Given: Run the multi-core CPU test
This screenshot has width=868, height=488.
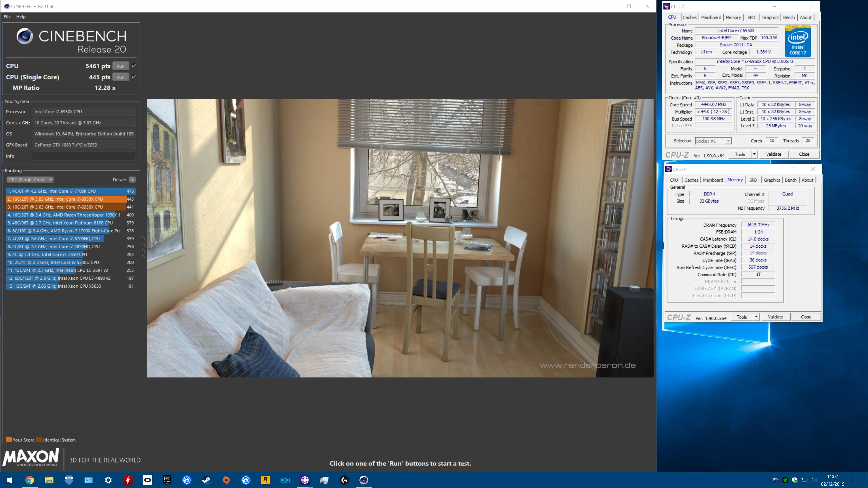Looking at the screenshot, I should point(120,66).
